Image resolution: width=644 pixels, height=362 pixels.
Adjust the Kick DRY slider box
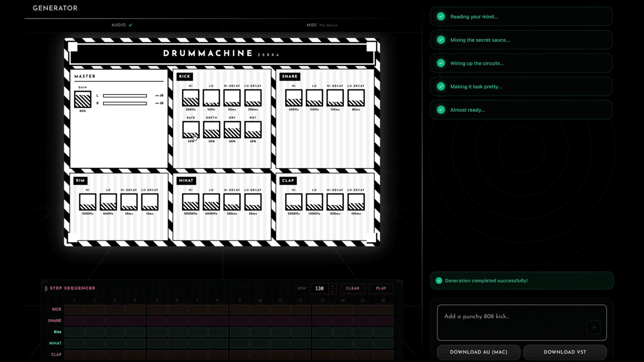point(232,130)
